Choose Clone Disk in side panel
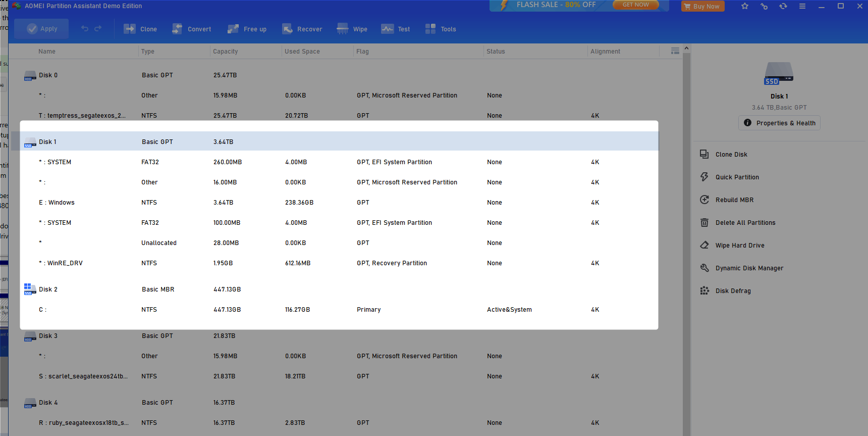 point(724,155)
